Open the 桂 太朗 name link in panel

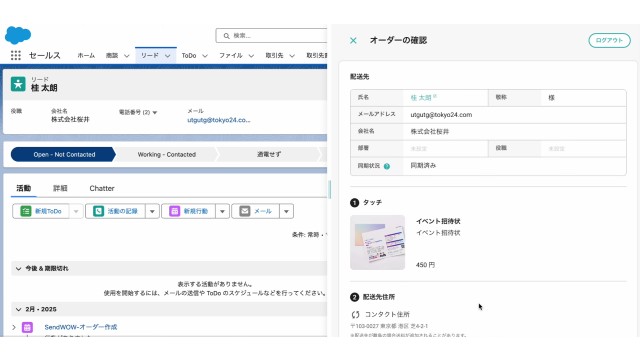tap(421, 98)
